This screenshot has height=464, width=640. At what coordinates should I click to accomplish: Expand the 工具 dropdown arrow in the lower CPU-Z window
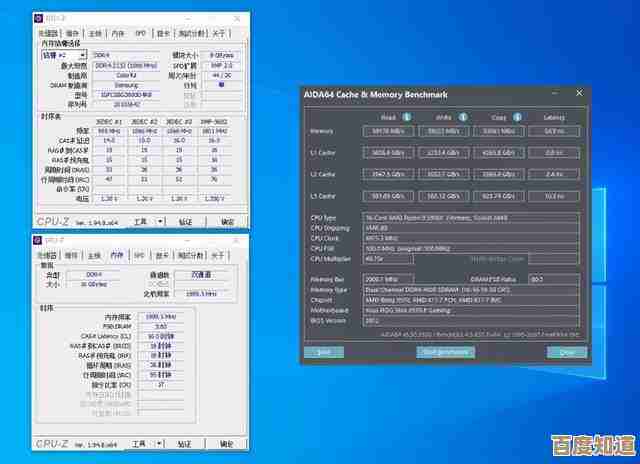point(159,444)
